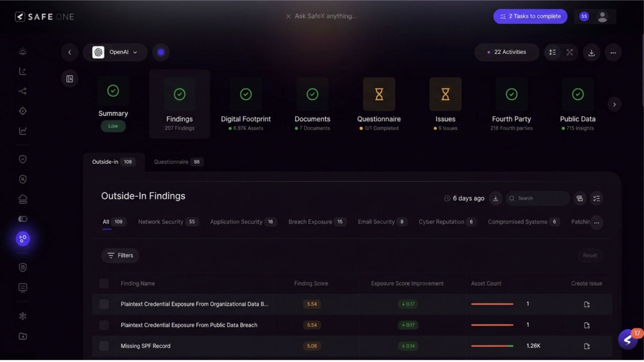Click the create issue icon for Missing SPF Record

click(x=587, y=346)
